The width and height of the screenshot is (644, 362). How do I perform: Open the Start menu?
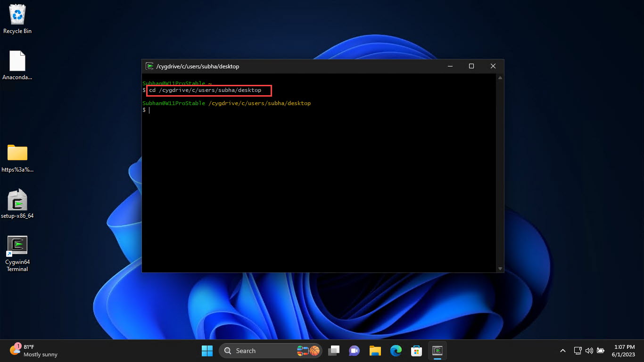pyautogui.click(x=207, y=351)
